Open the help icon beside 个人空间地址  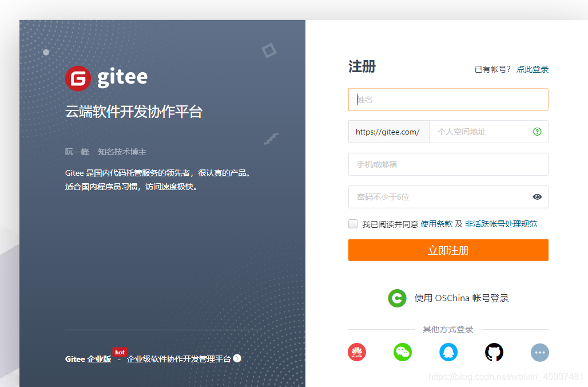pyautogui.click(x=537, y=132)
